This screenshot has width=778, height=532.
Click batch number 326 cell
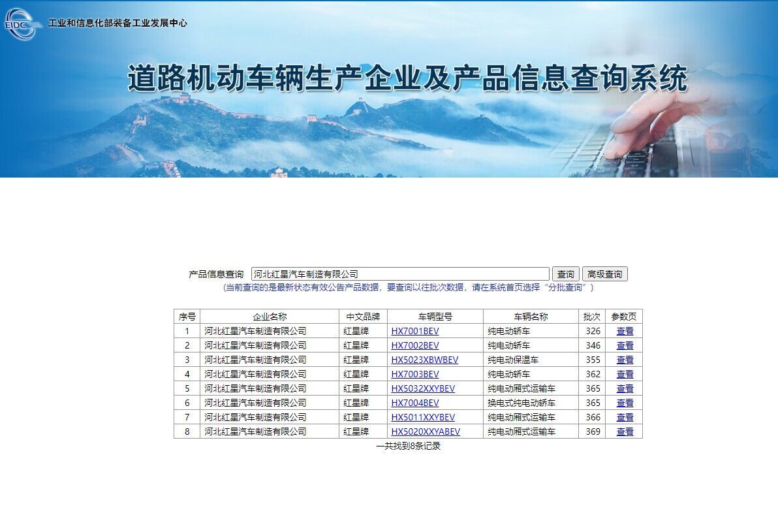(x=593, y=331)
